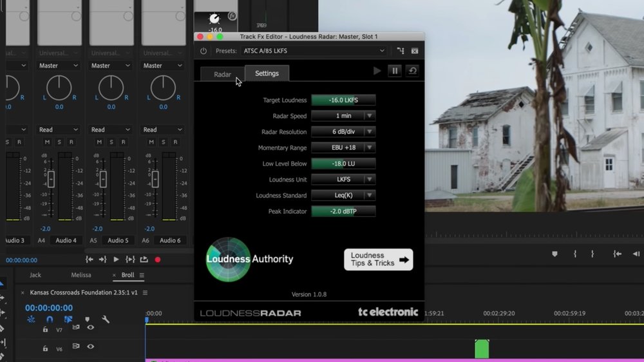The height and width of the screenshot is (362, 644).
Task: Pause the Loudness Radar measurement
Action: click(x=395, y=71)
